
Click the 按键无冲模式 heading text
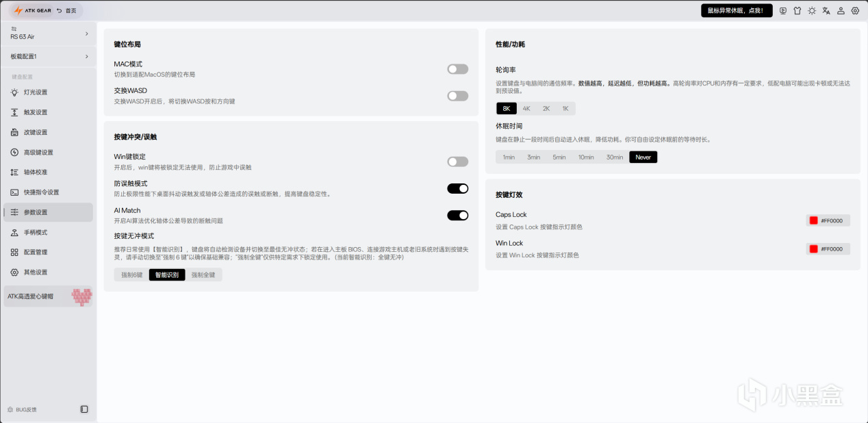pos(134,235)
